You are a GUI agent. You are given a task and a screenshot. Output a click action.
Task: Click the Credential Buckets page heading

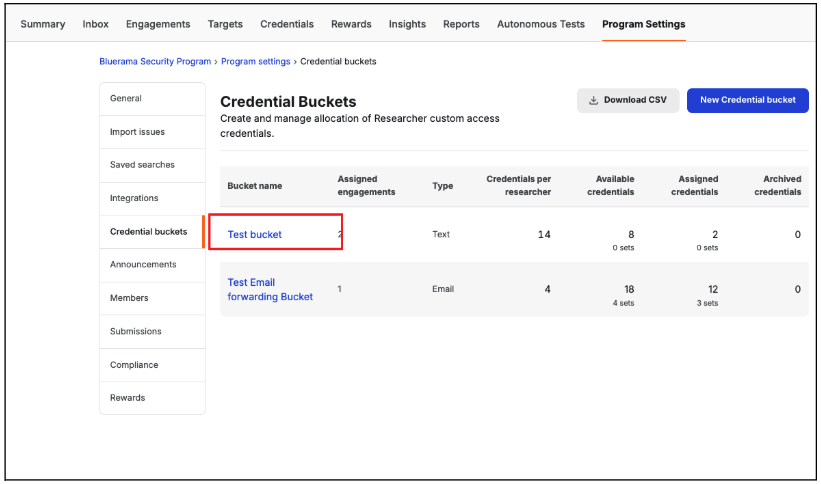pos(288,102)
